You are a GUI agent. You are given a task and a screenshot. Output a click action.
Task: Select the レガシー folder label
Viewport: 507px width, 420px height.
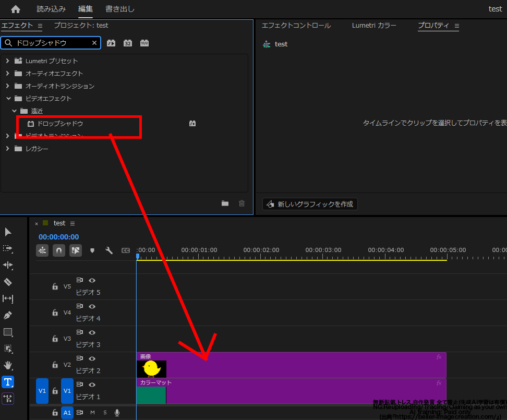(37, 149)
